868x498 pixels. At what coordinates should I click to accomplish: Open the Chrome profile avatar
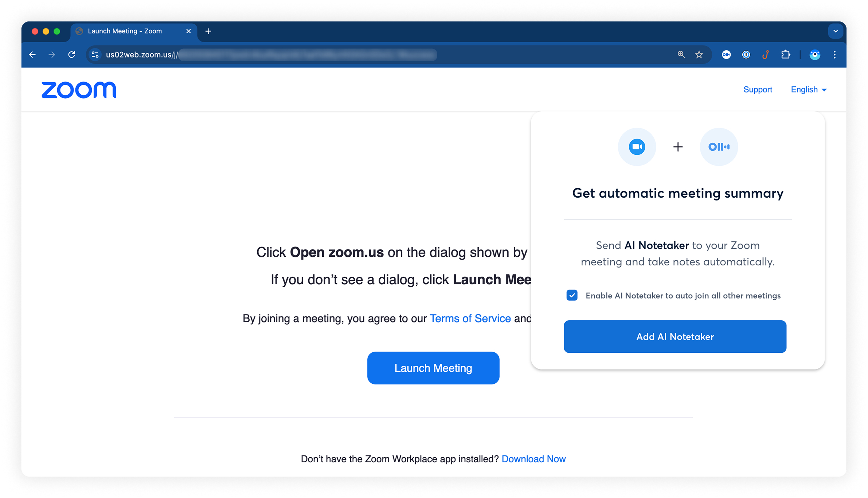[815, 55]
